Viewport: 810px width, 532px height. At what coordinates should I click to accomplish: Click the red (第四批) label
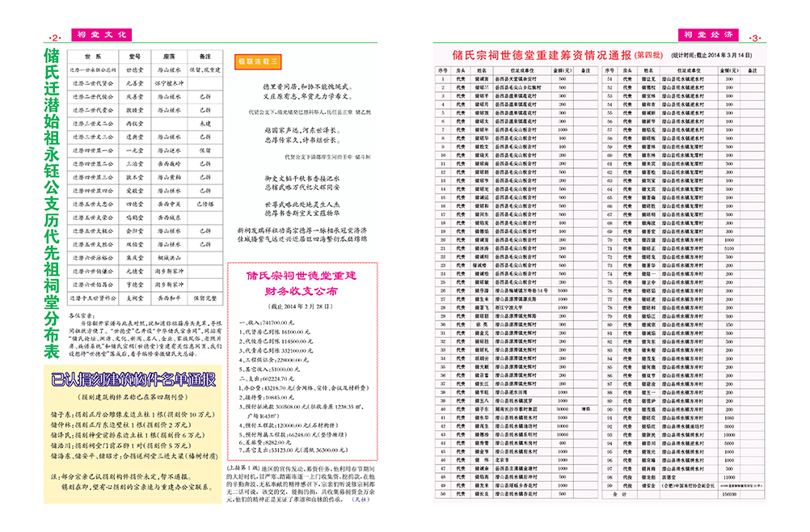click(648, 55)
